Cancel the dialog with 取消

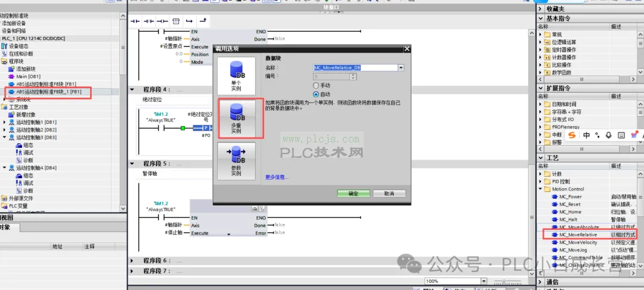coord(389,194)
